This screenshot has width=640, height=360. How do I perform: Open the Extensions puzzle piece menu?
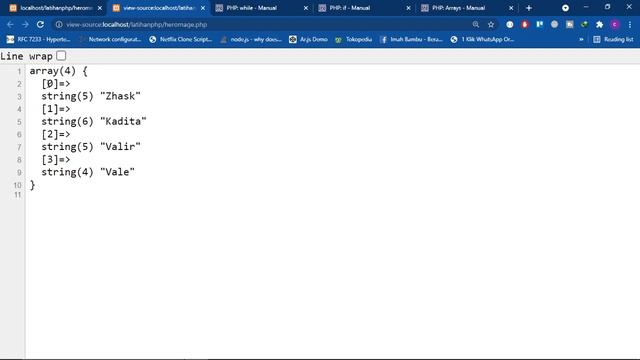[600, 24]
